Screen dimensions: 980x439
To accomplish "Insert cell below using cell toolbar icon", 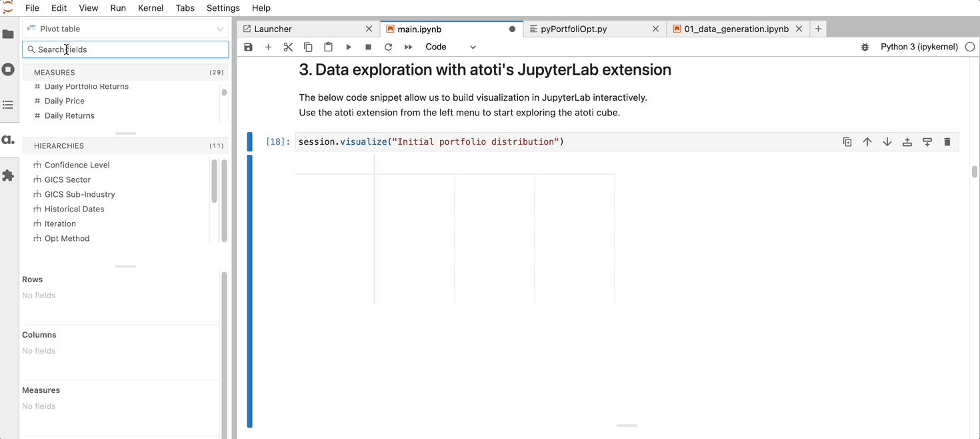I will (927, 141).
